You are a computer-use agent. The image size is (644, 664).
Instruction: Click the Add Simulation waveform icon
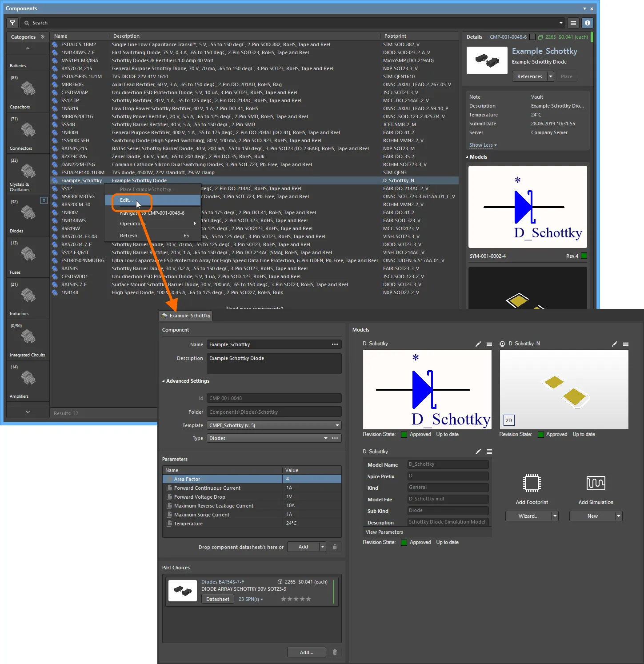(x=596, y=483)
